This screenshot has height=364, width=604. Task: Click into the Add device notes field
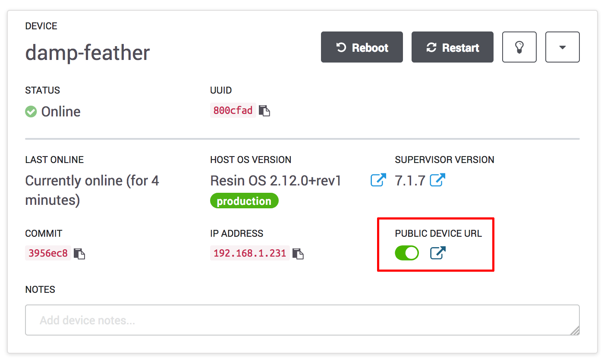[x=302, y=320]
